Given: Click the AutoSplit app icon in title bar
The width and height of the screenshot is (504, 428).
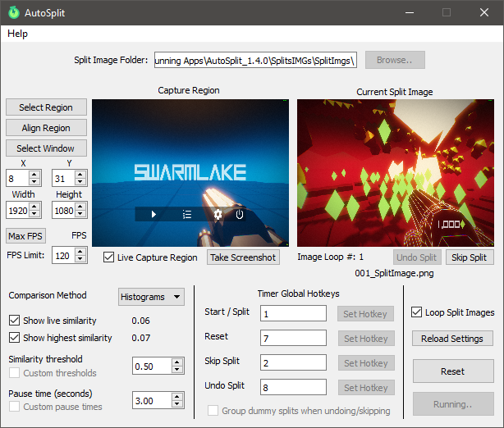Looking at the screenshot, I should coord(13,12).
